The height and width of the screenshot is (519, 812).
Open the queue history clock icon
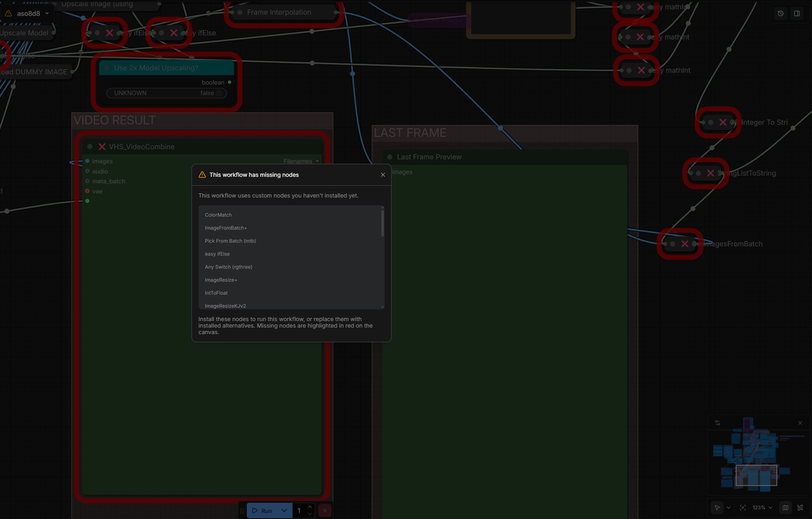[781, 13]
